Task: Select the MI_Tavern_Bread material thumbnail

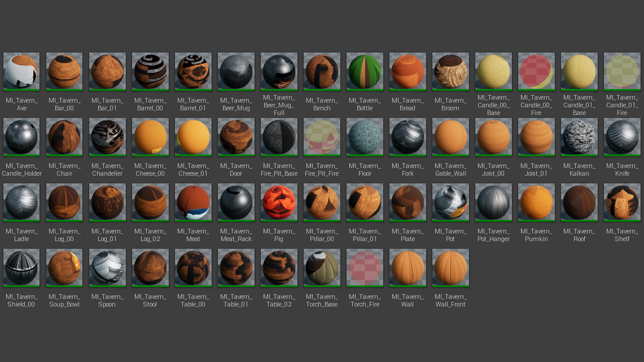Action: click(408, 71)
